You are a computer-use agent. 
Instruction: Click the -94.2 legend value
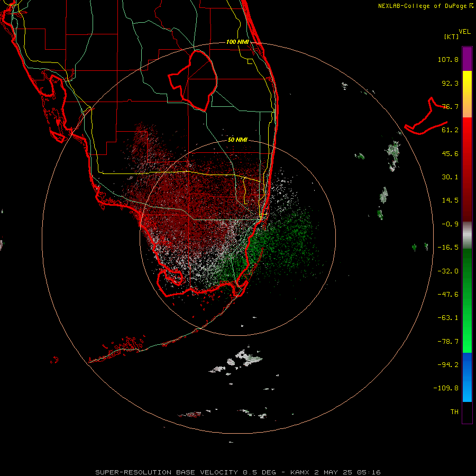[x=448, y=365]
